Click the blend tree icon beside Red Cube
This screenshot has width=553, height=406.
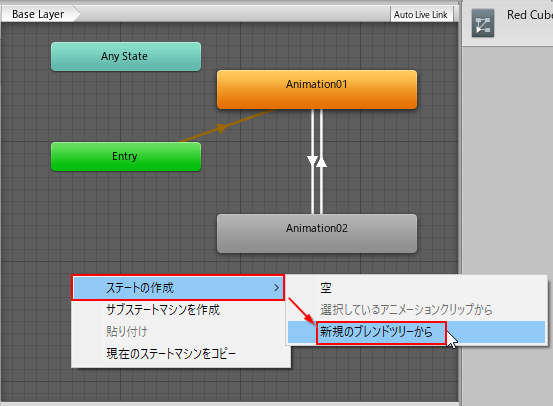click(x=483, y=23)
